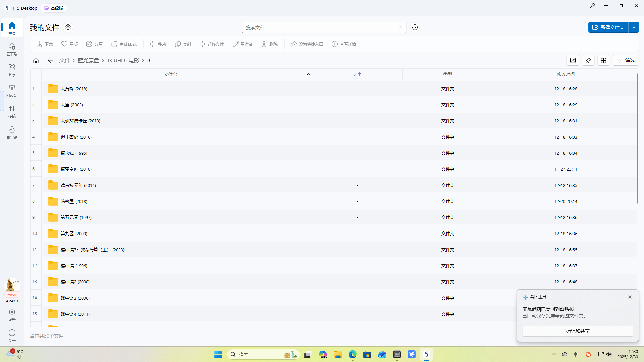Sort by the 大小 column header

(357, 74)
